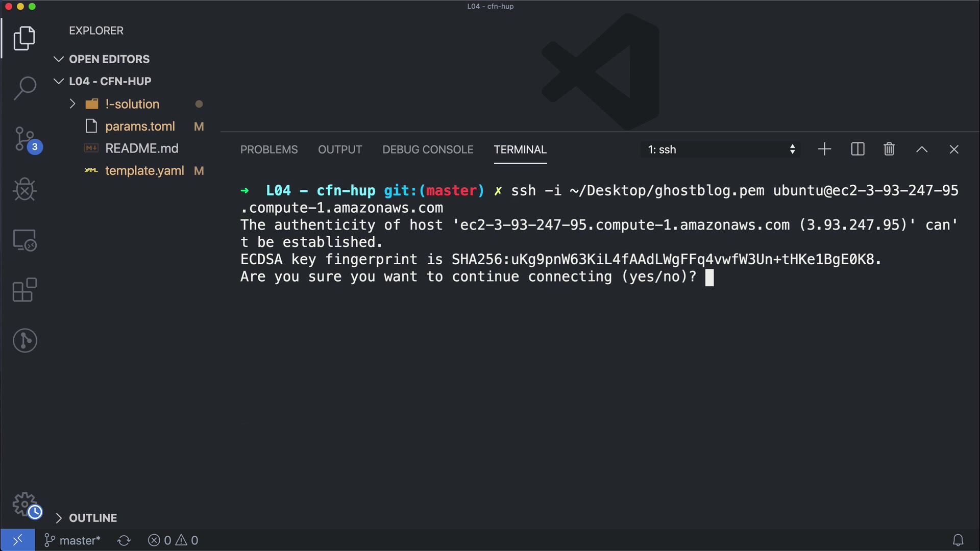Open the remote window indicator
Image resolution: width=980 pixels, height=551 pixels.
[x=17, y=540]
